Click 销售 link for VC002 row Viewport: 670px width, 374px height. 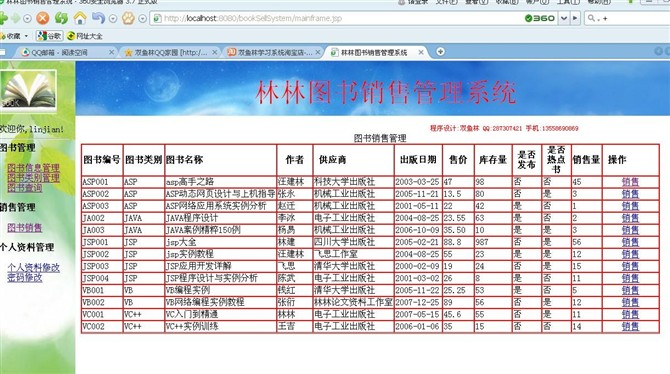coord(630,326)
